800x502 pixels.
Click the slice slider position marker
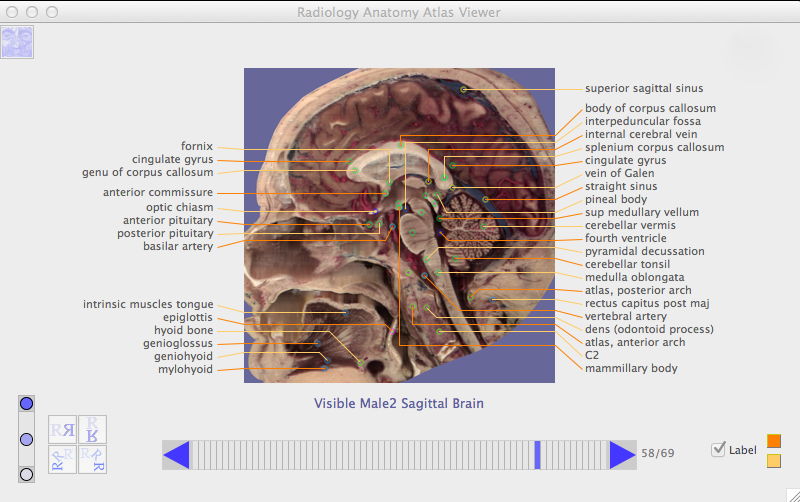(538, 455)
